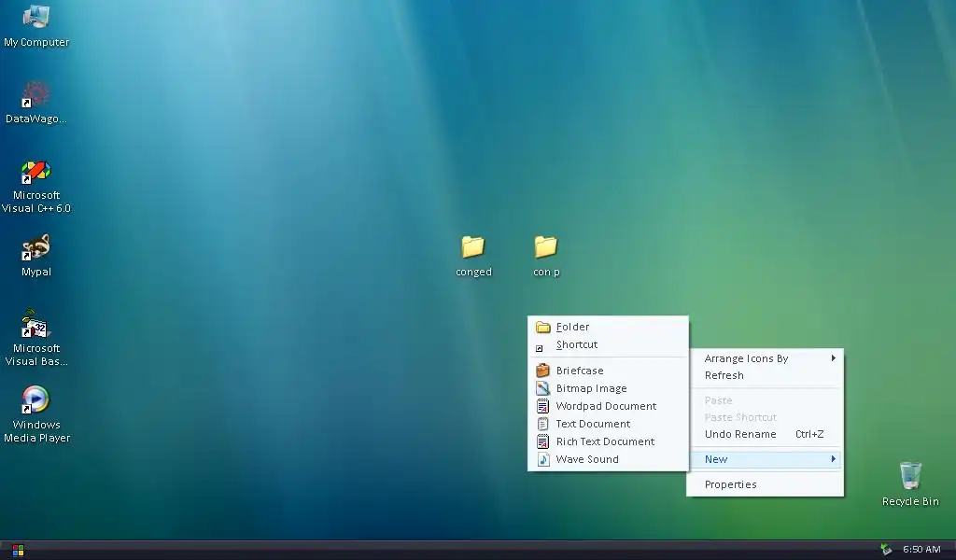The width and height of the screenshot is (956, 560).
Task: Create a new Bitmap Image
Action: pos(608,388)
